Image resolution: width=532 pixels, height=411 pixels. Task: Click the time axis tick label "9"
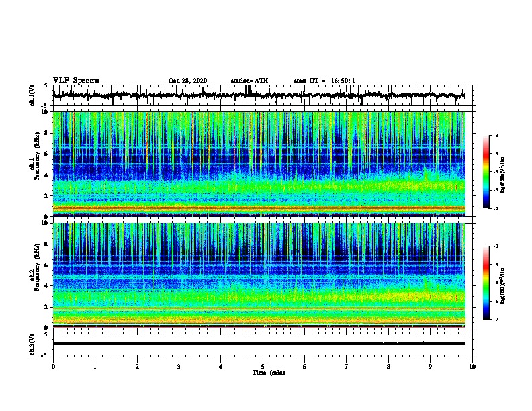click(x=430, y=367)
